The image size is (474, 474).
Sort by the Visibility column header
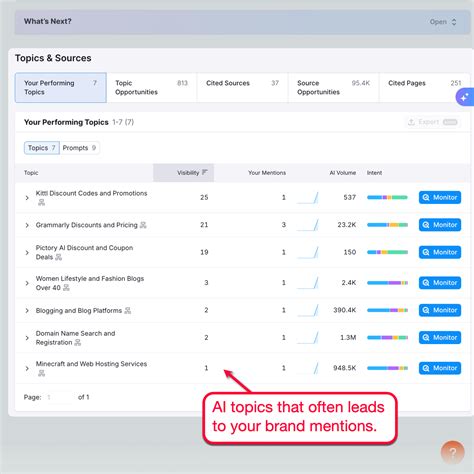tap(184, 173)
